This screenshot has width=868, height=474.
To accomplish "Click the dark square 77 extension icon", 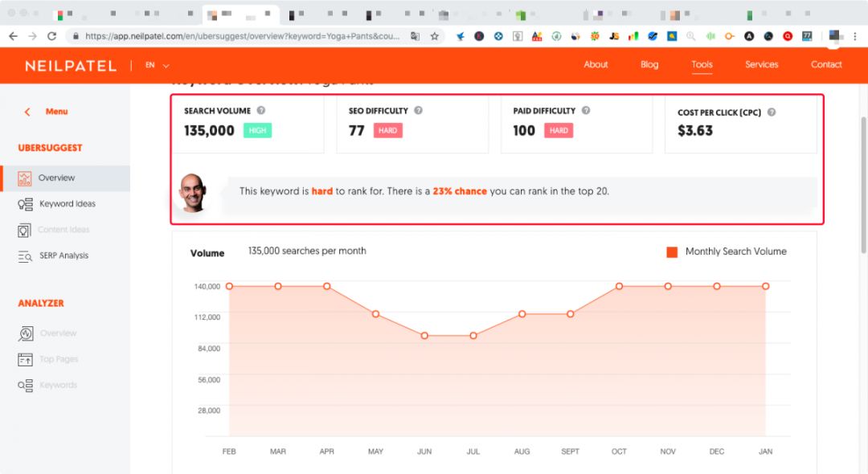I will coord(807,36).
